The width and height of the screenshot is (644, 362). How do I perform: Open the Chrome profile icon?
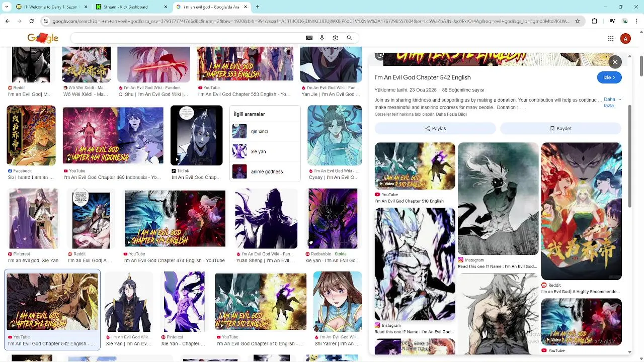pos(625,21)
